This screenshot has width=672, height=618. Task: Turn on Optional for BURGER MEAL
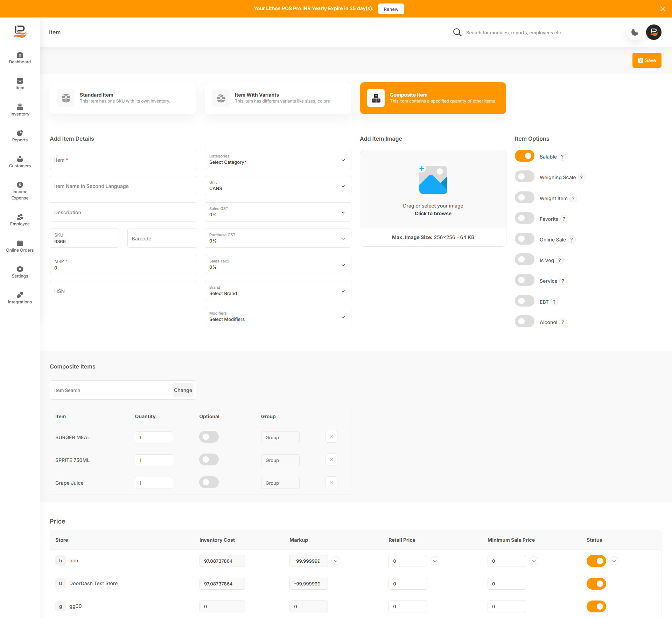(x=209, y=437)
